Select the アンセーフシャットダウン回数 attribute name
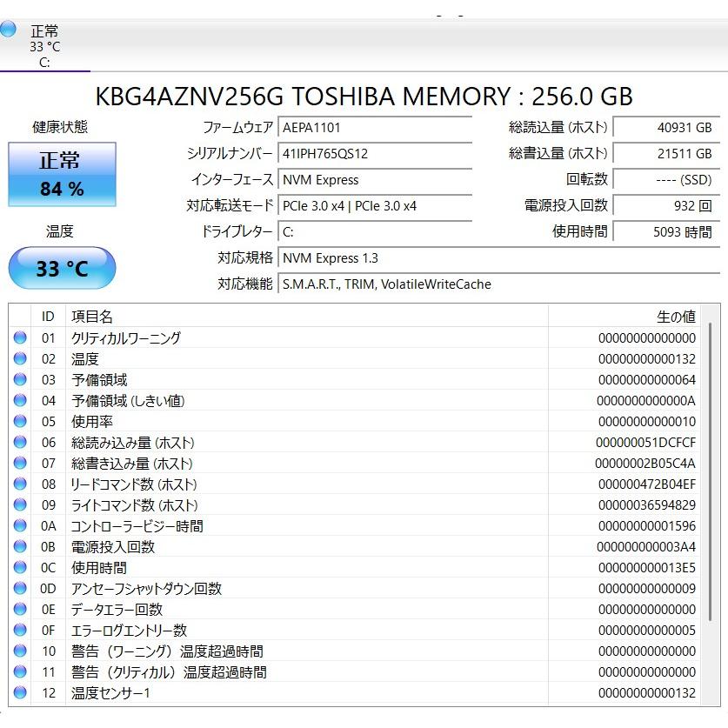This screenshot has height=728, width=728. pyautogui.click(x=146, y=589)
